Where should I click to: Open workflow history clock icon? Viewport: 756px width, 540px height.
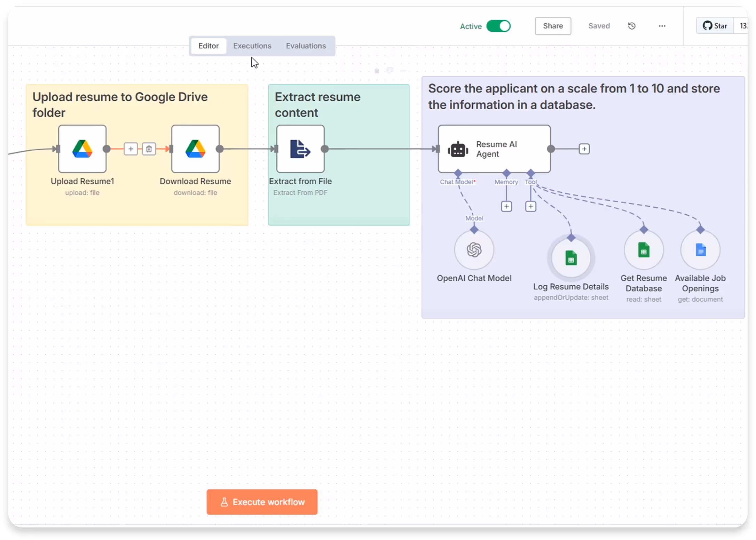click(631, 26)
